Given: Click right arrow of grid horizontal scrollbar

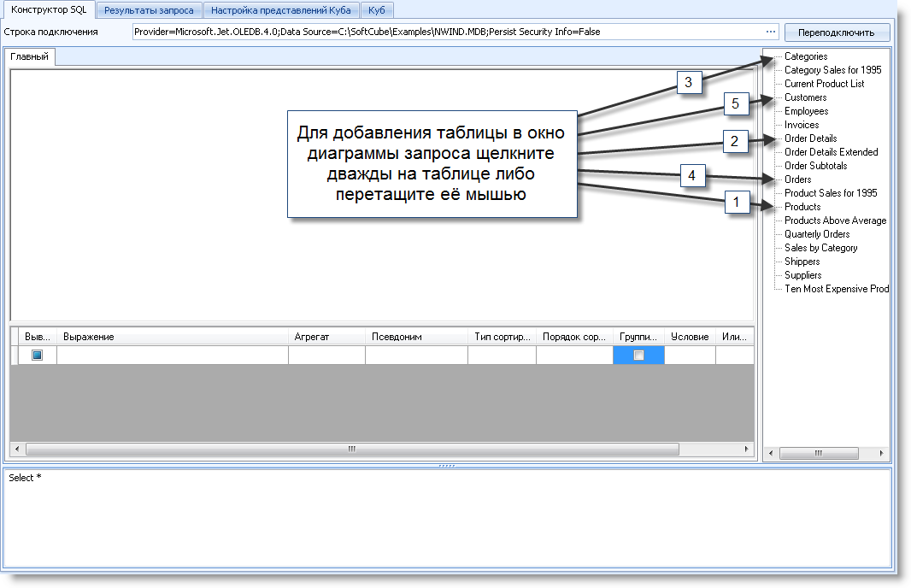Looking at the screenshot, I should pyautogui.click(x=747, y=449).
